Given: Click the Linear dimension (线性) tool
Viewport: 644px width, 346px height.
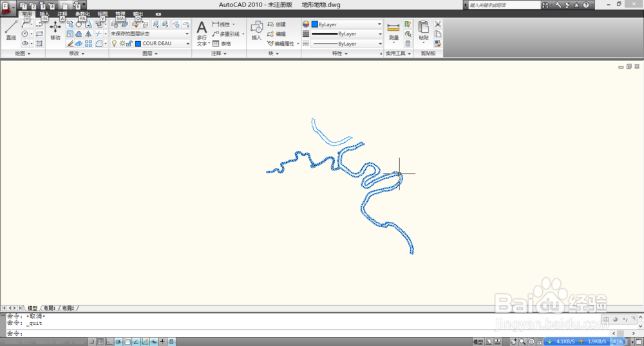Looking at the screenshot, I should 222,24.
